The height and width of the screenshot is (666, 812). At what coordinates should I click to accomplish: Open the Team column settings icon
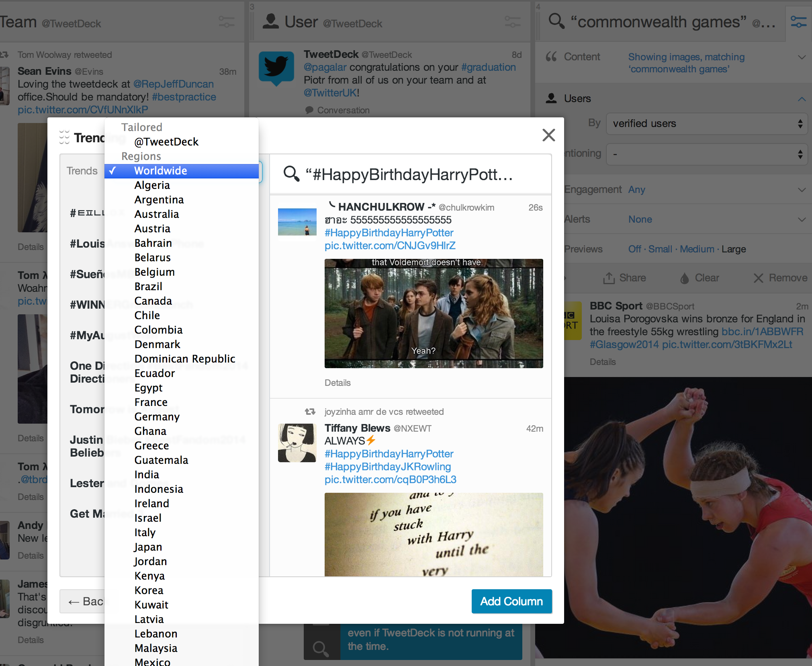pyautogui.click(x=227, y=22)
